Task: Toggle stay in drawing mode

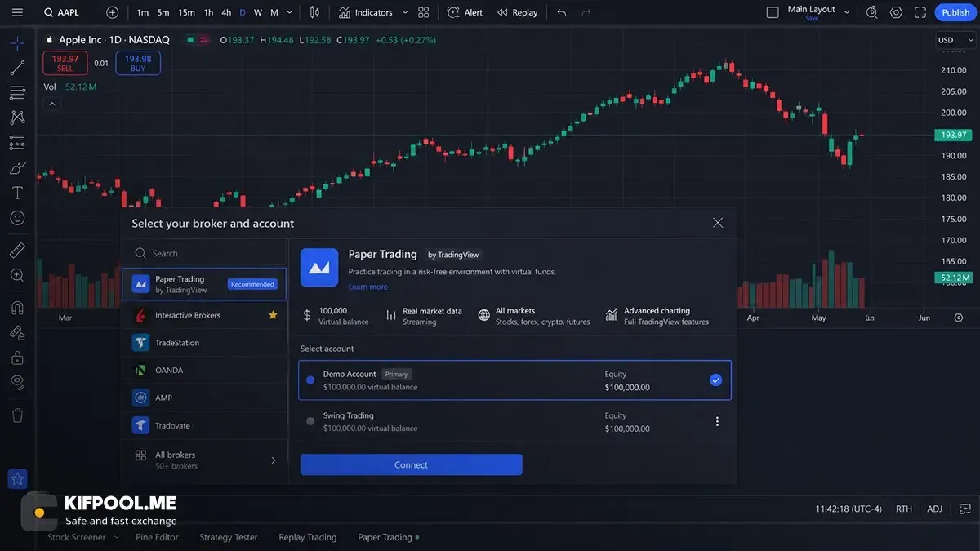Action: click(x=17, y=333)
